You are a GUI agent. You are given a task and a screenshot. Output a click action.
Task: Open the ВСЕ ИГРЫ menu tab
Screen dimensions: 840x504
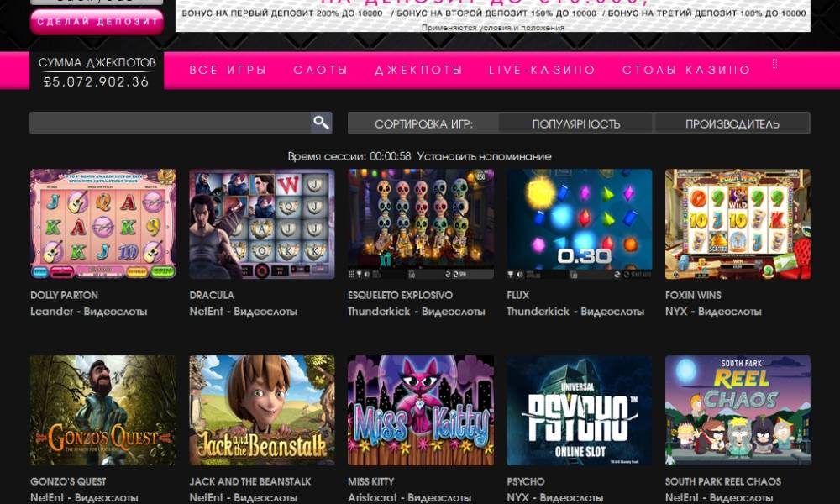coord(228,70)
